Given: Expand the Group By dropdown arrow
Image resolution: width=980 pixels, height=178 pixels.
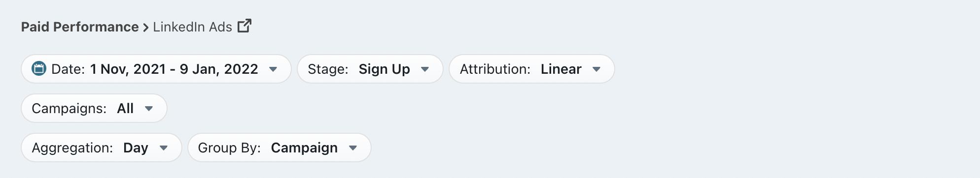Looking at the screenshot, I should pos(353,148).
